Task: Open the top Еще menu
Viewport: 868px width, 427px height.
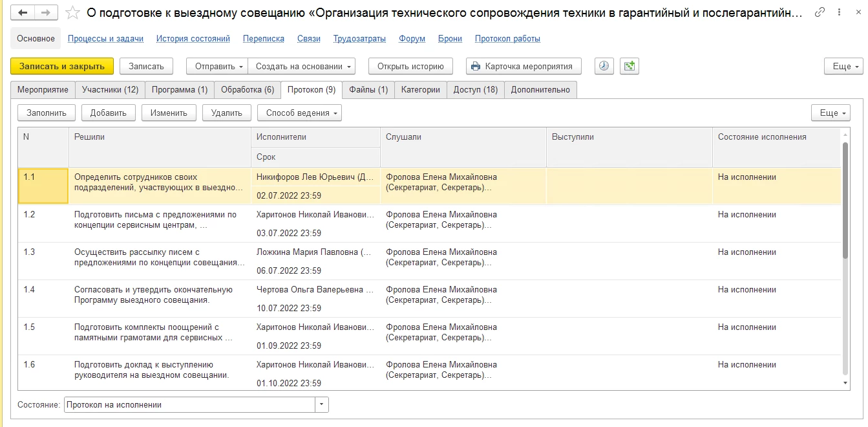Action: click(843, 66)
